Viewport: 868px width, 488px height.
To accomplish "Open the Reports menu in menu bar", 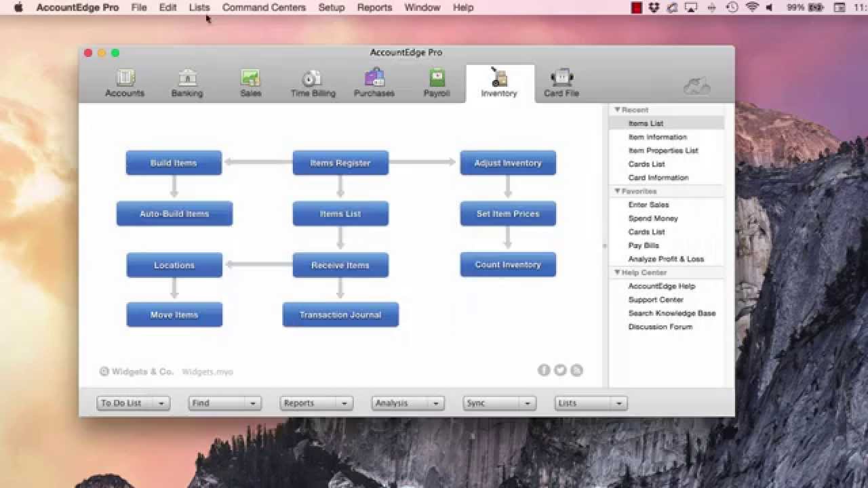I will pyautogui.click(x=374, y=7).
